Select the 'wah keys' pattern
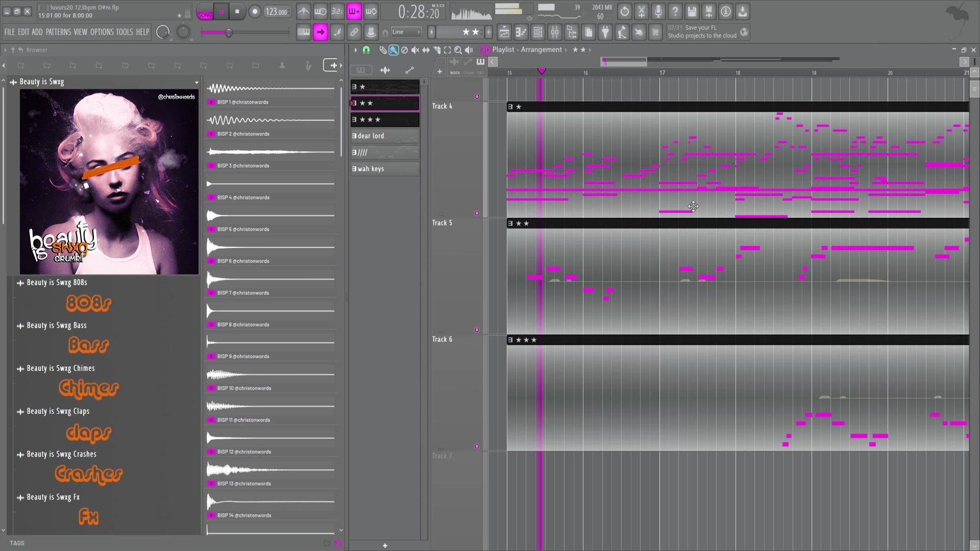 coord(385,169)
